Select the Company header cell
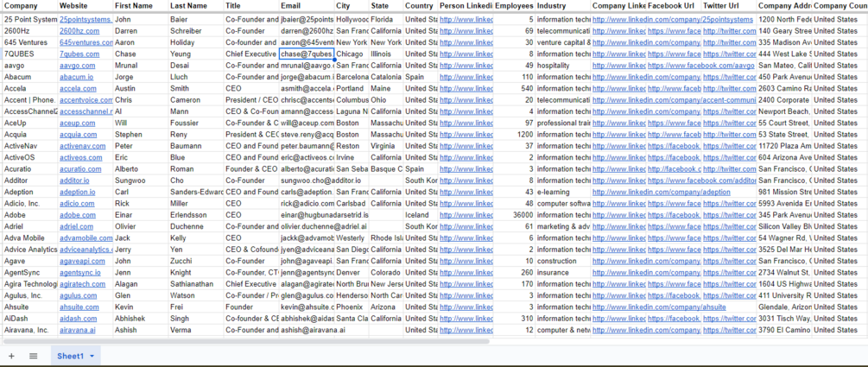 (x=29, y=6)
